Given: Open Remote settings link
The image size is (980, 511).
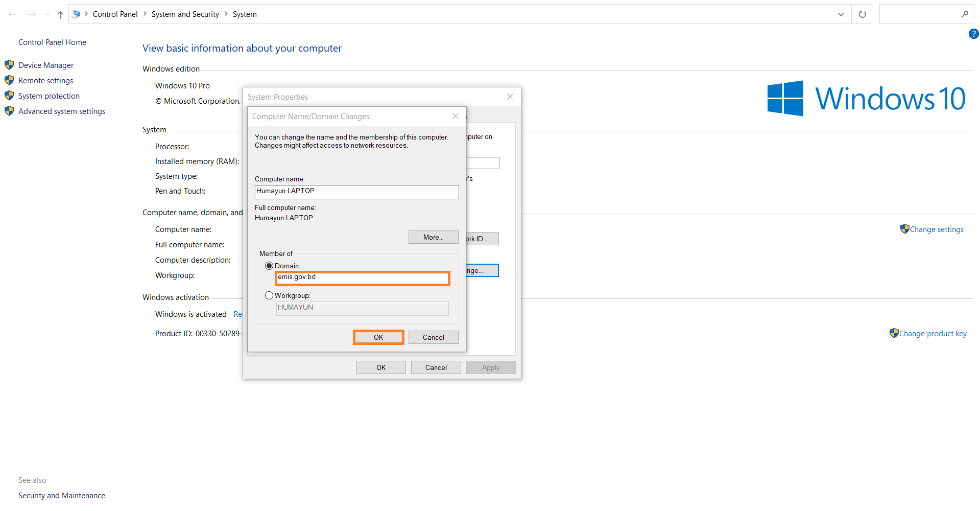Looking at the screenshot, I should tap(45, 81).
